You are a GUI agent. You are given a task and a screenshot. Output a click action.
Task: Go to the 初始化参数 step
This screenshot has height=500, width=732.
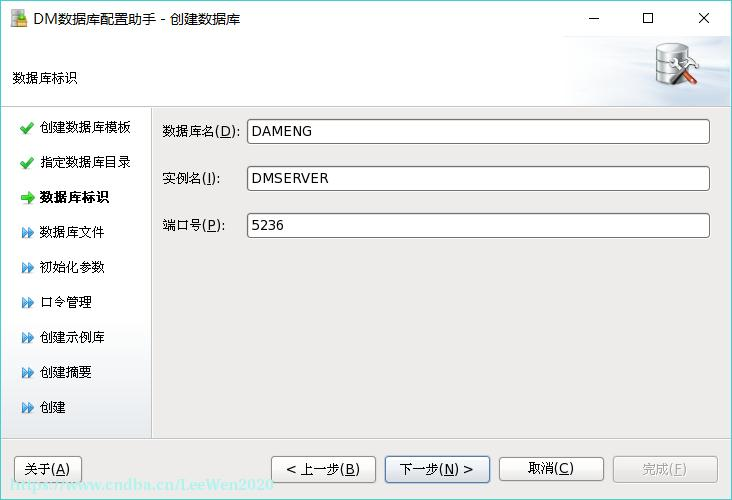72,267
